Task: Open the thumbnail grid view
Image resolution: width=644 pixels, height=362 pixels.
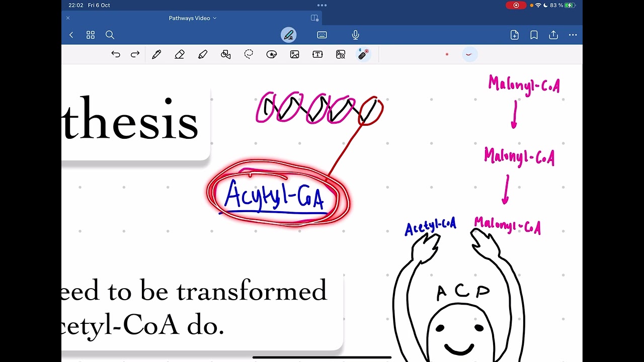Action: 91,35
